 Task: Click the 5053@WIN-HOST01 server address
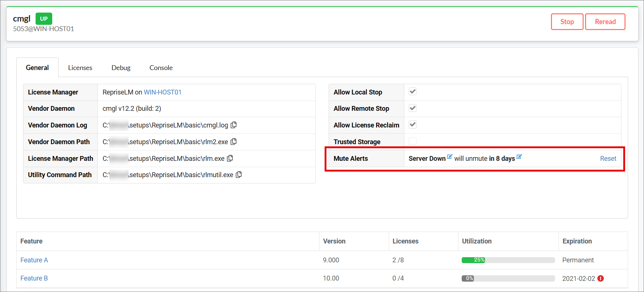[43, 29]
